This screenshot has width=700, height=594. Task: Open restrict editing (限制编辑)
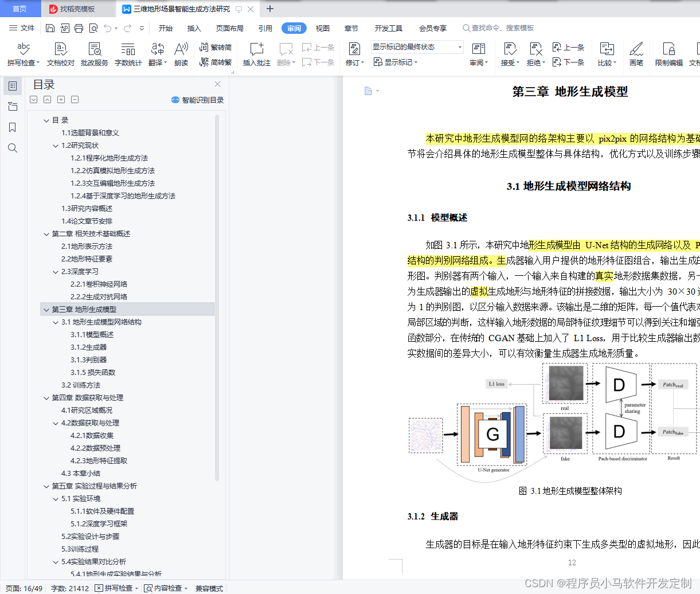click(668, 54)
